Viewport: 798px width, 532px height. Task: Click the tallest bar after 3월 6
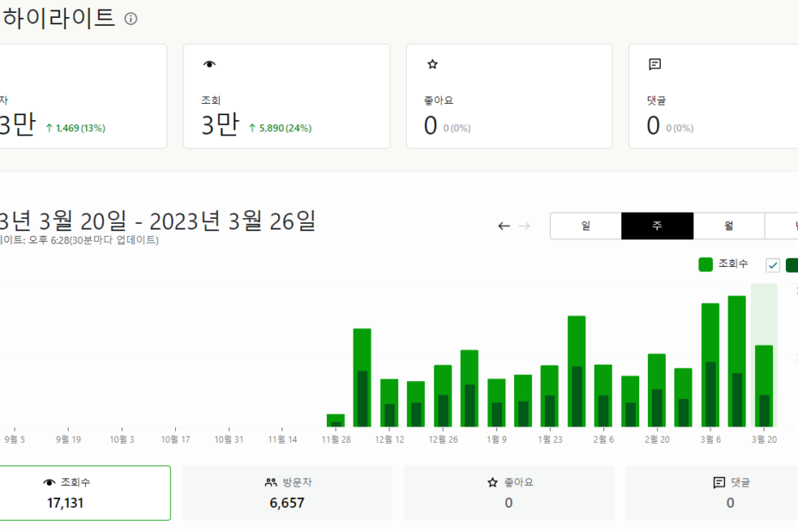tap(737, 360)
